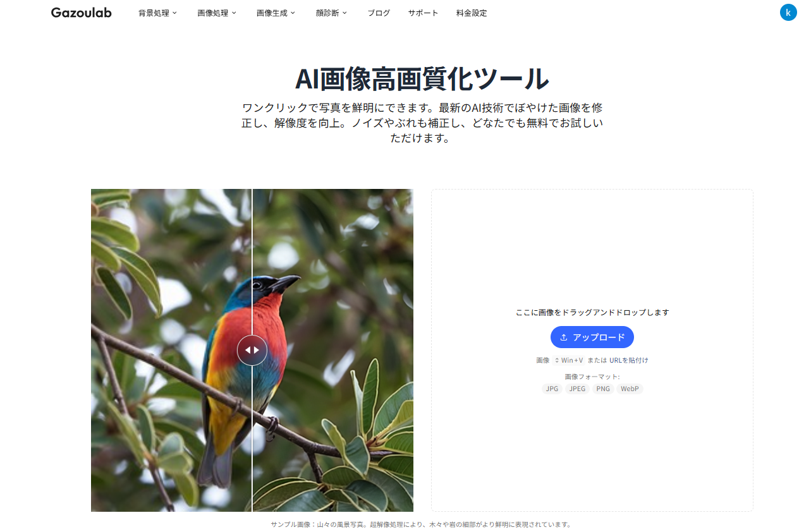The image size is (811, 532).
Task: Click the upload arrow icon in the button
Action: (564, 337)
